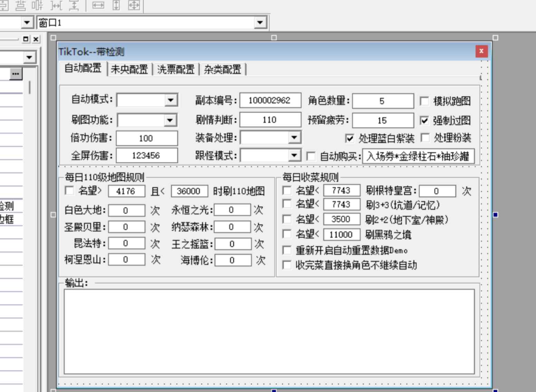Click the 永恒之光 count field
The width and height of the screenshot is (536, 392).
(x=233, y=210)
